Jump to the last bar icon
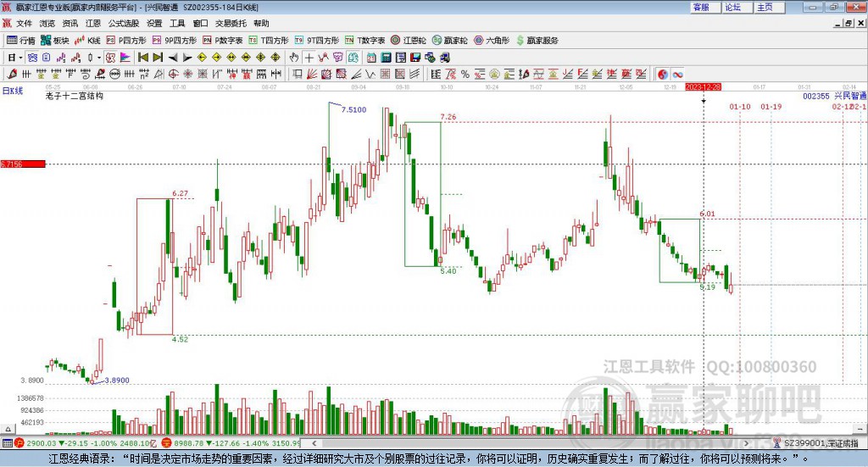Viewport: 868px width, 467px height. [158, 58]
